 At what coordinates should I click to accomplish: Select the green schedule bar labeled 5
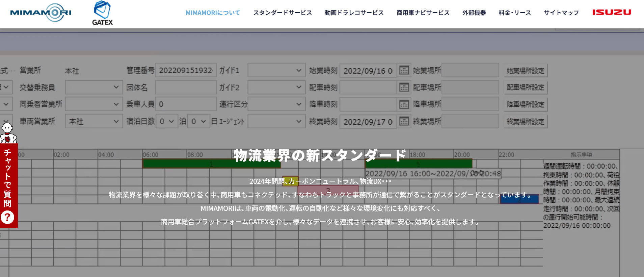[x=419, y=164]
